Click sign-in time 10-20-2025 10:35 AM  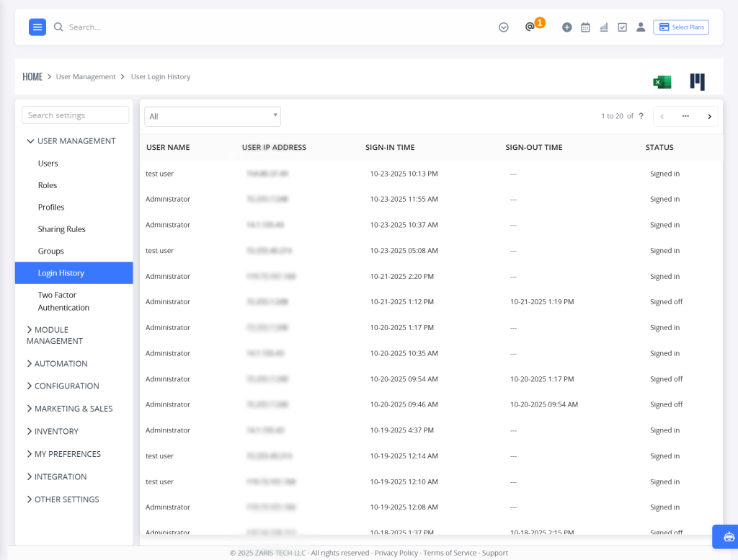404,353
